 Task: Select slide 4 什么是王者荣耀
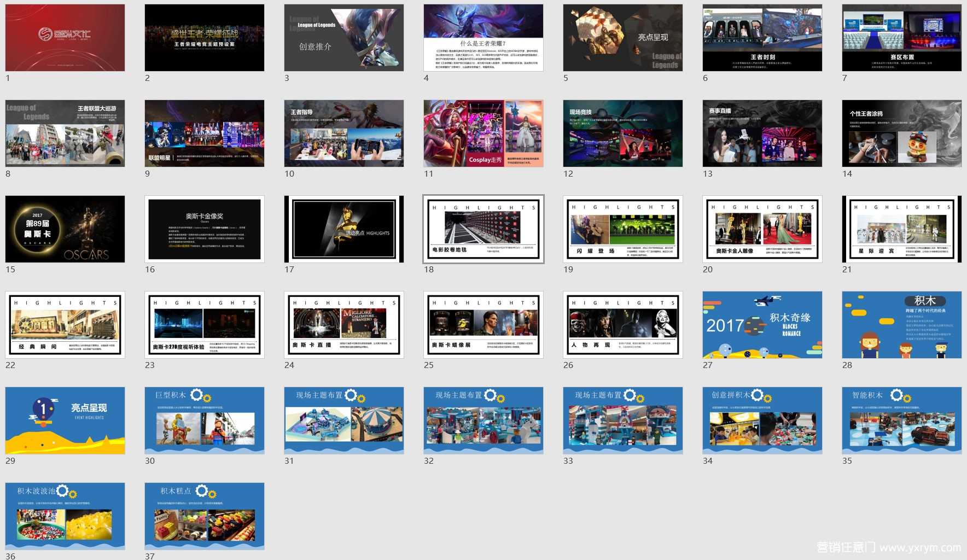click(484, 38)
